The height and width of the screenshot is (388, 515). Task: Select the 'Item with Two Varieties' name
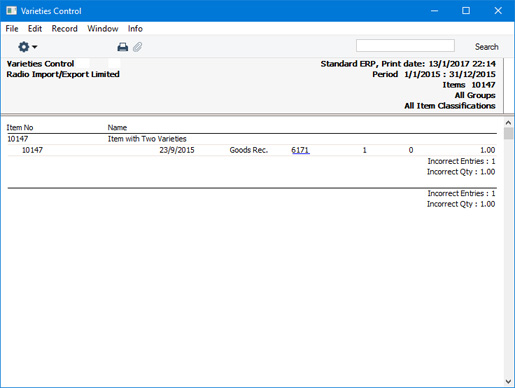[147, 139]
